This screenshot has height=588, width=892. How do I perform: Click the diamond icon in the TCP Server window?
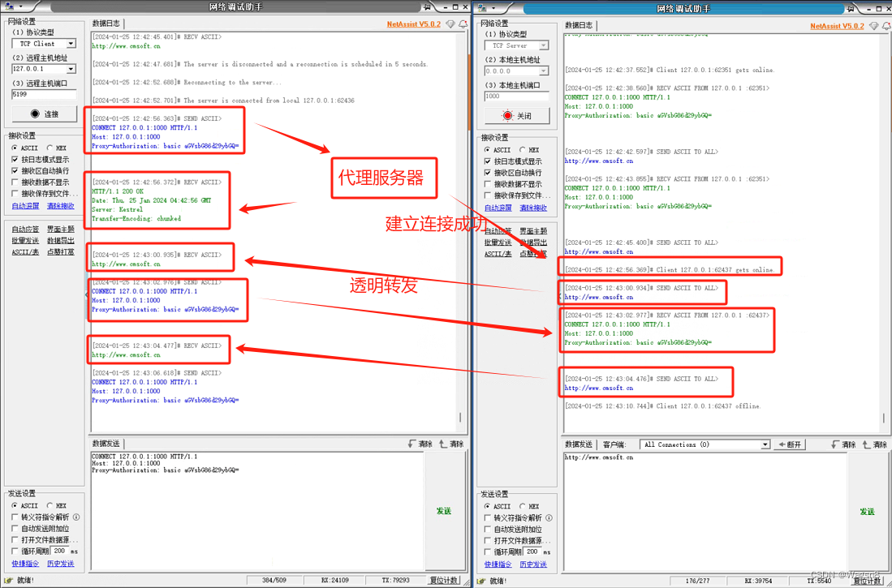[874, 26]
